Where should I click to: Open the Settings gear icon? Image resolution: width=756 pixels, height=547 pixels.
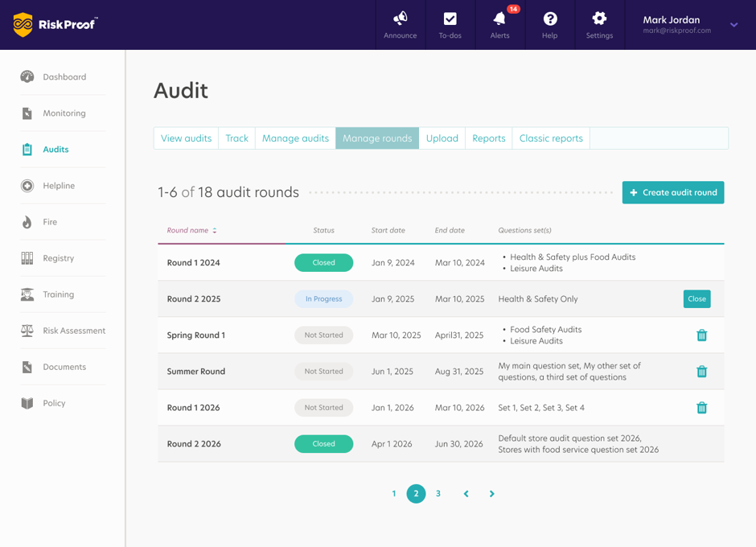(599, 19)
